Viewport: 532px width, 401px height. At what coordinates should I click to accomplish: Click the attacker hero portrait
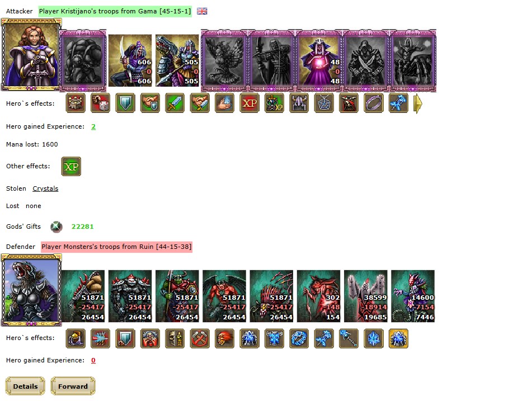(31, 55)
